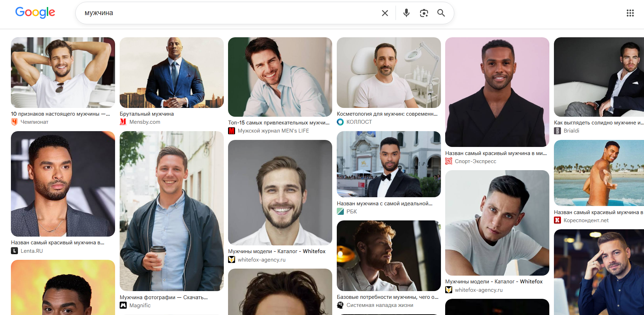Submit search with the magnifier icon
The width and height of the screenshot is (644, 315).
click(x=441, y=13)
